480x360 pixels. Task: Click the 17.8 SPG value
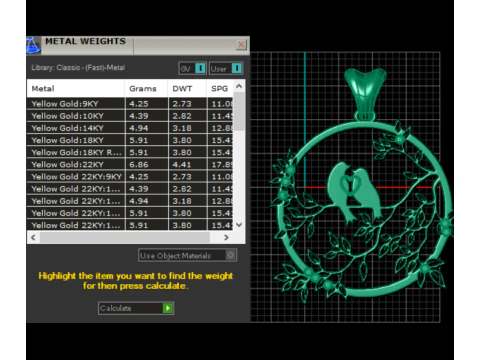(222, 165)
